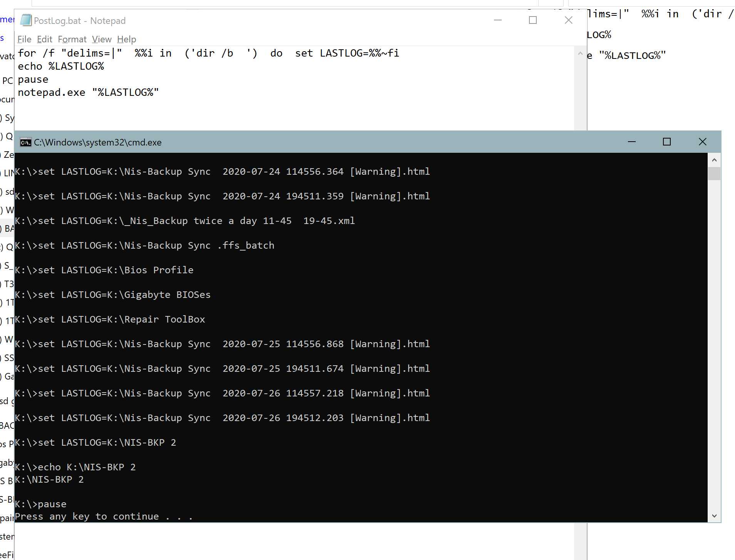Click the Notepad scrollbar up arrow
The width and height of the screenshot is (735, 560).
(x=580, y=54)
